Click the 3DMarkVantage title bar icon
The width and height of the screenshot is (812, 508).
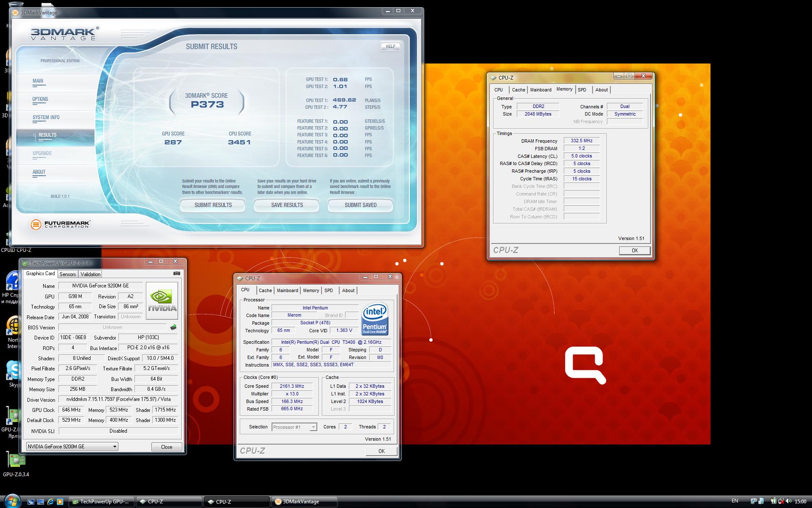coord(16,12)
